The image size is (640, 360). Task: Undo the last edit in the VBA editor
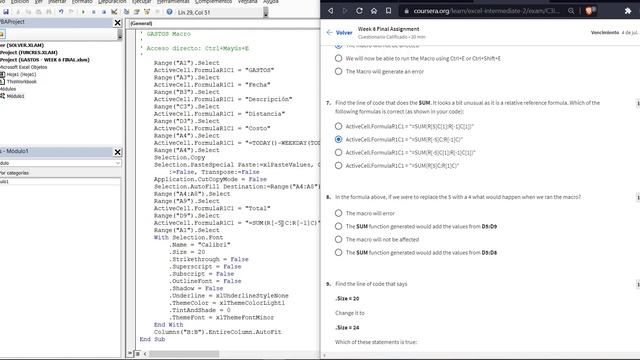tap(61, 12)
